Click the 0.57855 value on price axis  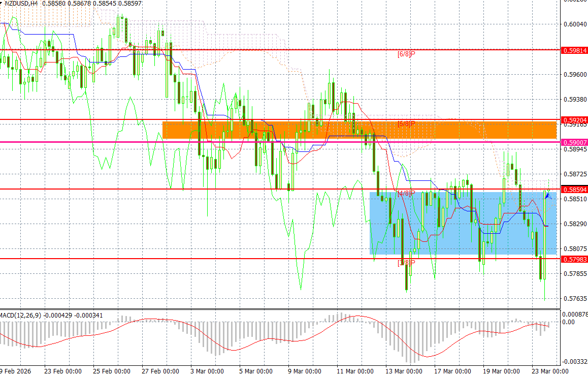coord(575,273)
